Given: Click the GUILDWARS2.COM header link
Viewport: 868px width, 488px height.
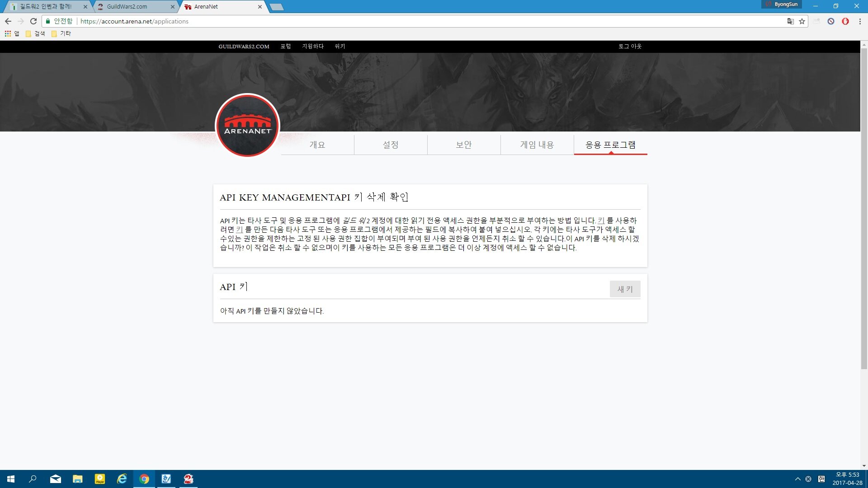Looking at the screenshot, I should coord(244,47).
